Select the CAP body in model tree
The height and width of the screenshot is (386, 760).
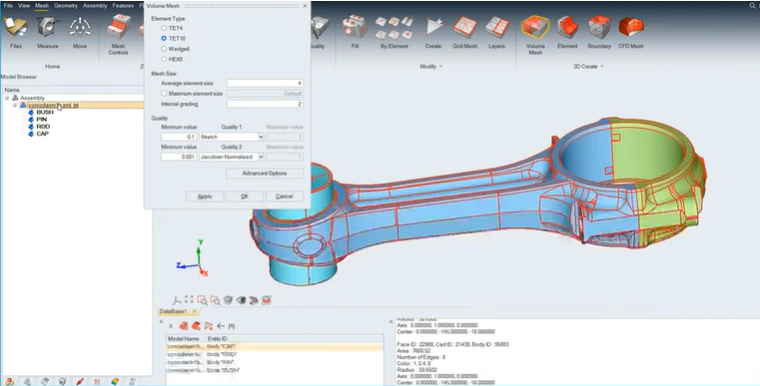coord(42,134)
